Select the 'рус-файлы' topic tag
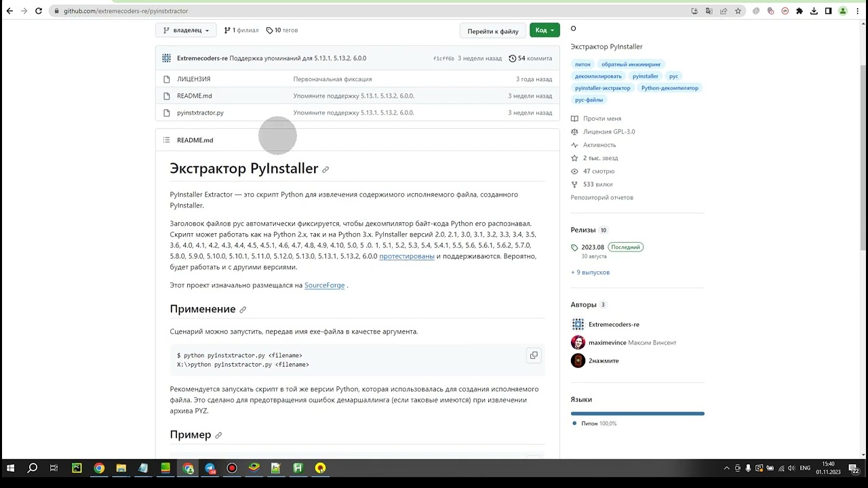Image resolution: width=868 pixels, height=488 pixels. point(589,100)
